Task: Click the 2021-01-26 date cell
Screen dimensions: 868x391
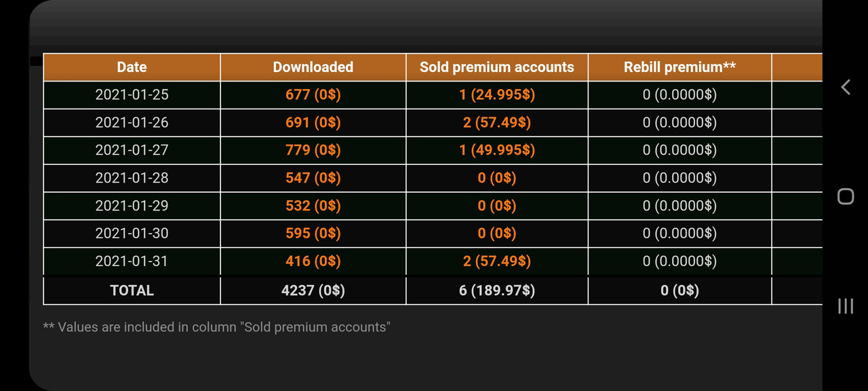Action: (132, 122)
